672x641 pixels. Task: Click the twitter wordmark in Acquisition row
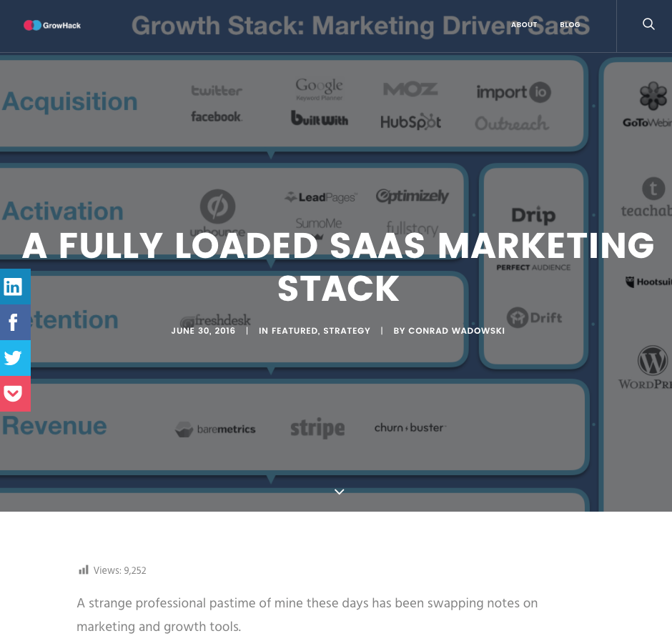pyautogui.click(x=217, y=91)
